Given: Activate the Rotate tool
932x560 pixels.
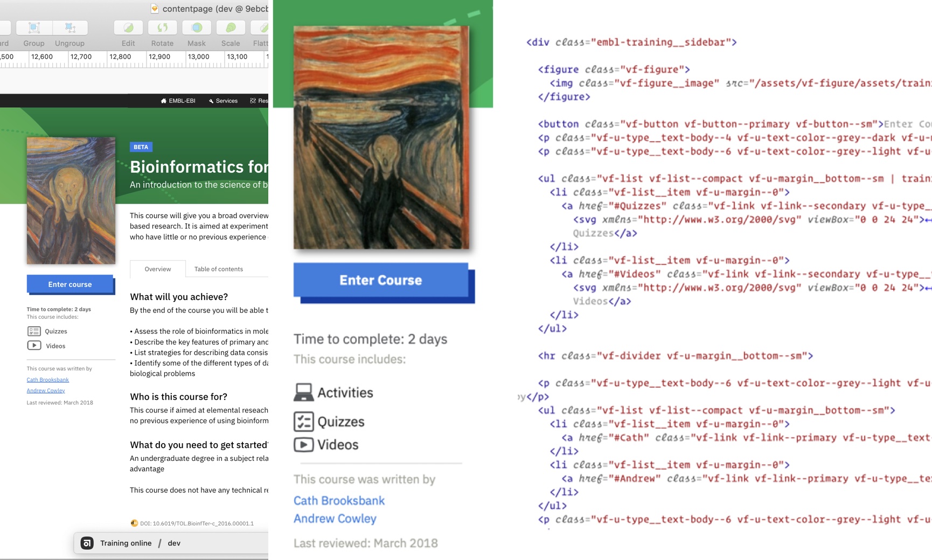Looking at the screenshot, I should [162, 27].
